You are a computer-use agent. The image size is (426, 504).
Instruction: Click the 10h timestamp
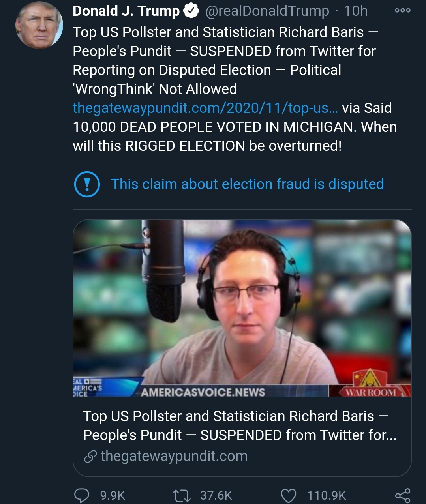tap(356, 11)
